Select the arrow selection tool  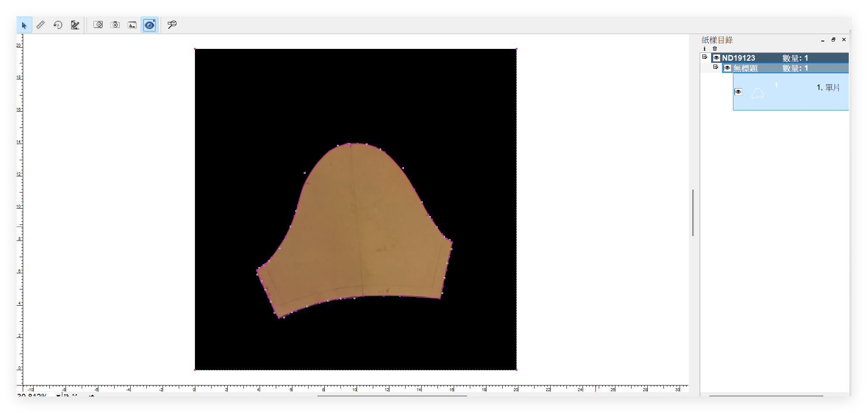tap(24, 25)
